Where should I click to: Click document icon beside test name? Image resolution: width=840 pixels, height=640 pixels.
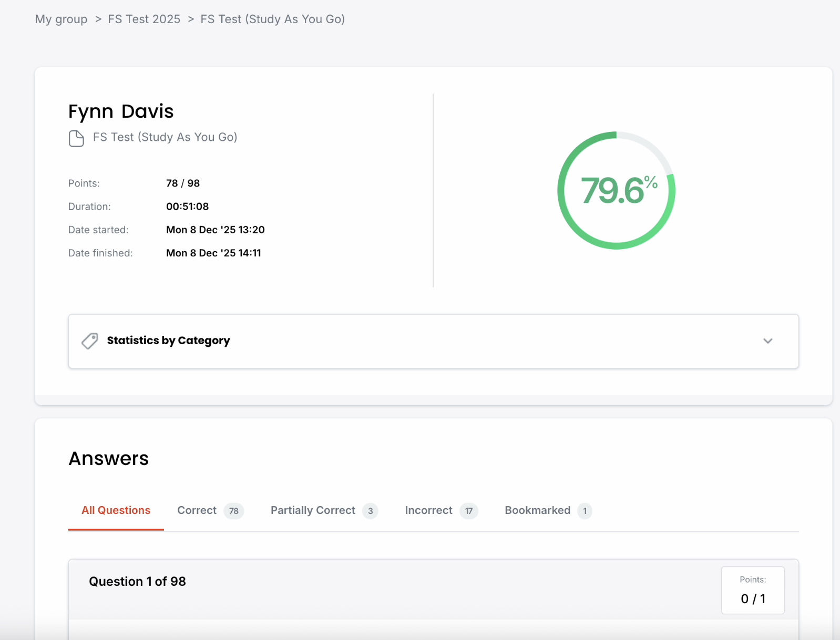click(x=76, y=139)
